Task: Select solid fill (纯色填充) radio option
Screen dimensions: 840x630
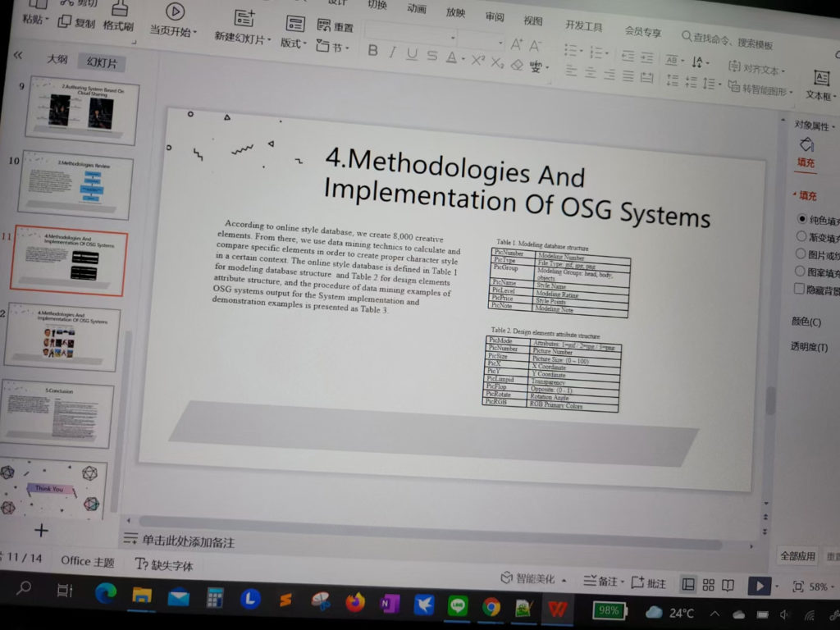Action: (801, 218)
